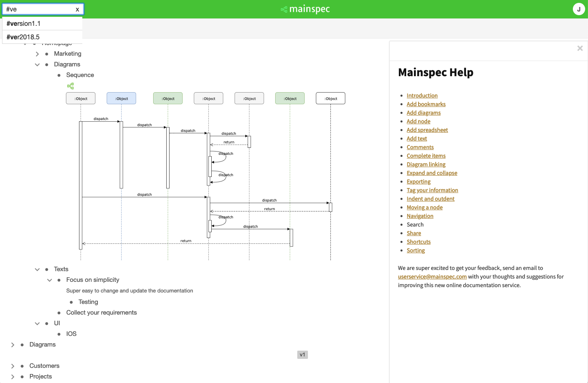Click the mainspec logo in the header
The width and height of the screenshot is (588, 383).
[305, 9]
